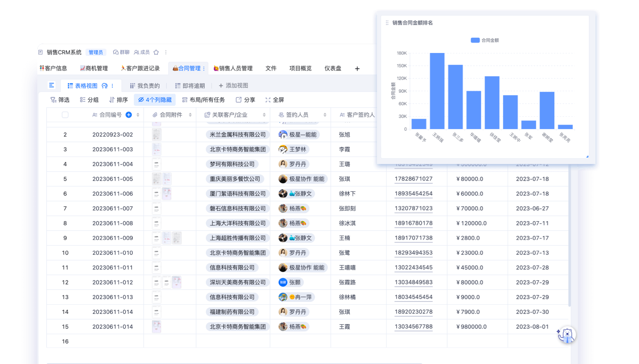The height and width of the screenshot is (364, 639).
Task: Open the AI assistant bear mascot
Action: click(x=566, y=335)
